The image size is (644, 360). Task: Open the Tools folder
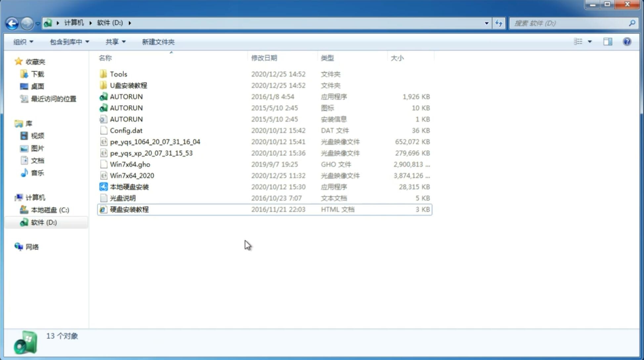(118, 74)
